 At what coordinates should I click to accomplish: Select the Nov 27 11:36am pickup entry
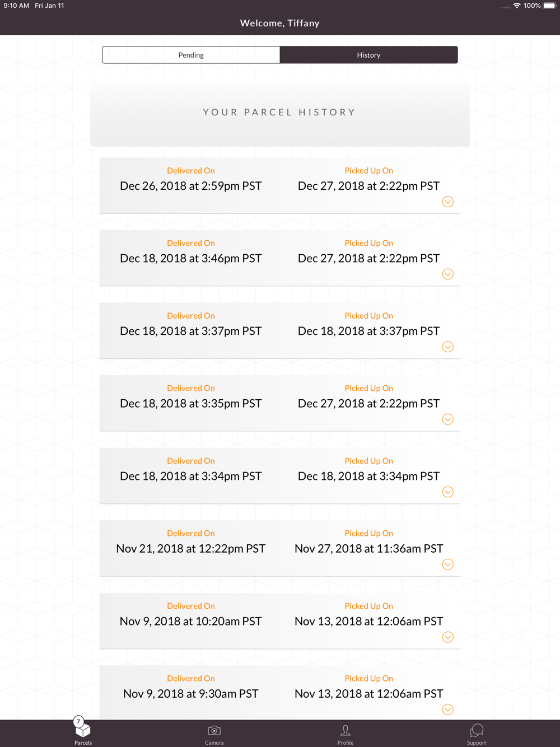click(368, 549)
